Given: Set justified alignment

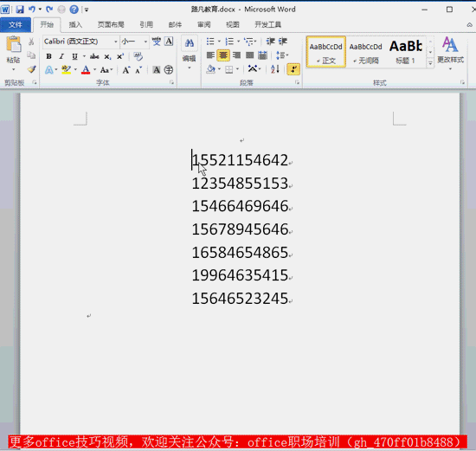Looking at the screenshot, I should [249, 55].
